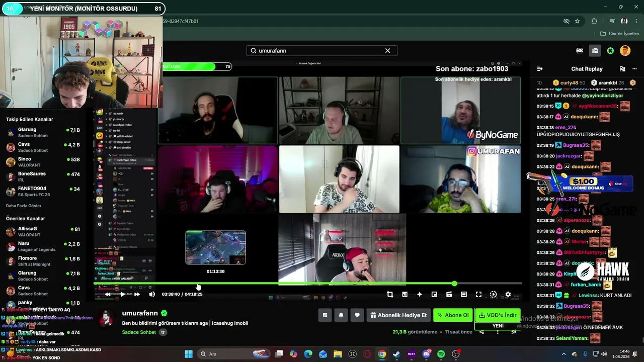Open chat users list icon
The width and height of the screenshot is (644, 362).
(x=622, y=69)
